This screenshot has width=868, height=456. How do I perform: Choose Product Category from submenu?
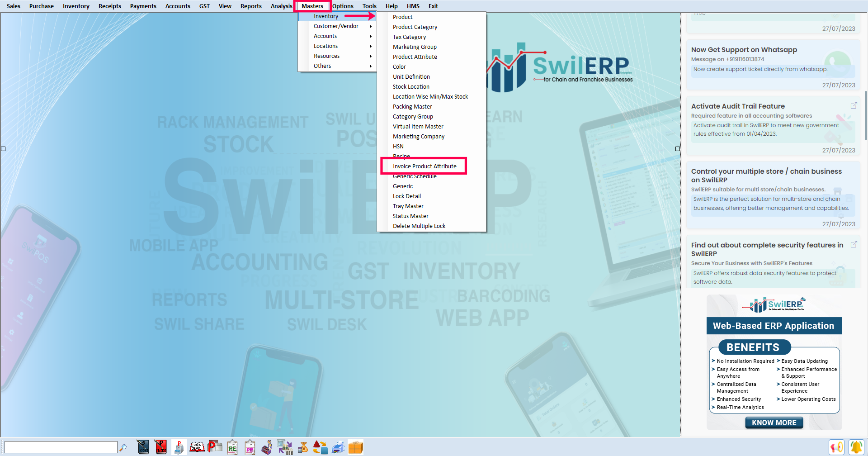[x=432, y=27]
